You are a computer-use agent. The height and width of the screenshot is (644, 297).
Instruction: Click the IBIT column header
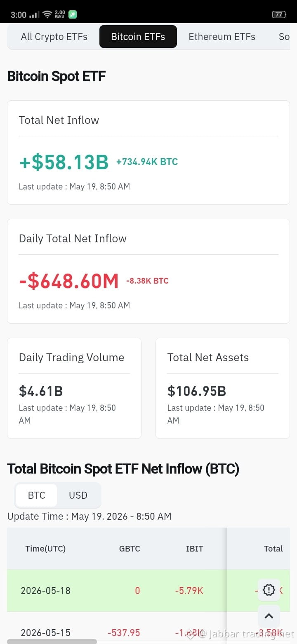pos(194,549)
